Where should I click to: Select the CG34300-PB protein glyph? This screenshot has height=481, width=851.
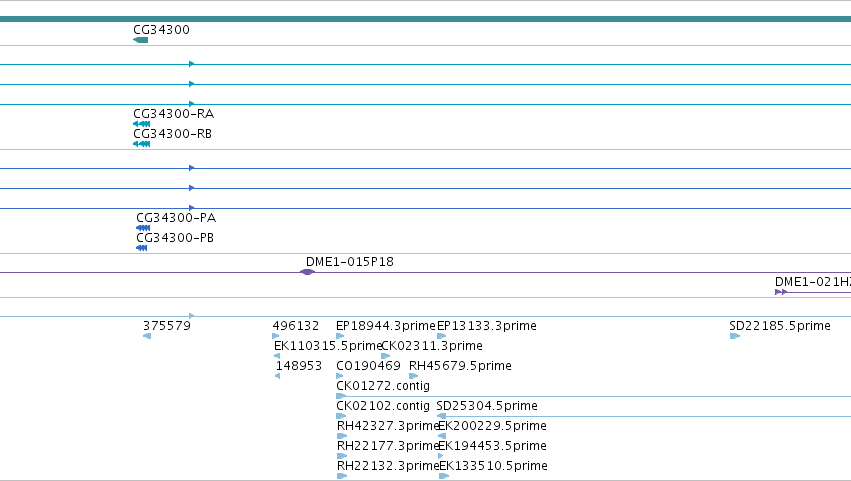point(142,248)
